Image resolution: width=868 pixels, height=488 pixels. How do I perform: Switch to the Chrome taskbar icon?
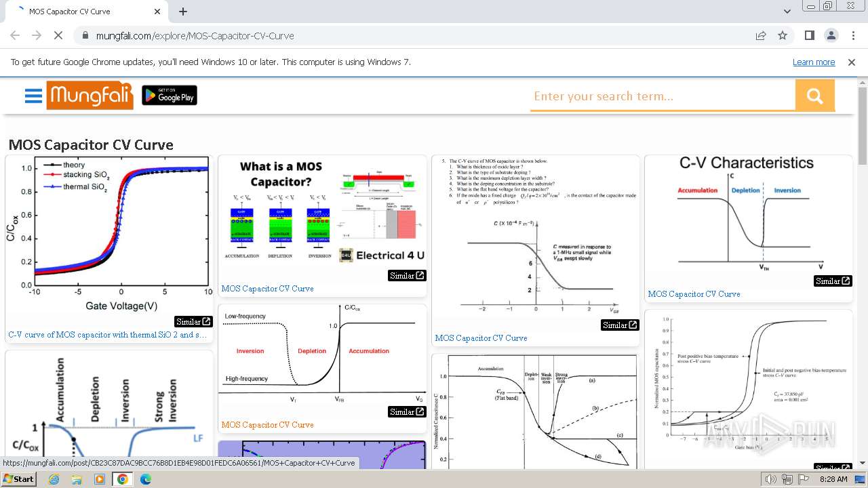123,479
